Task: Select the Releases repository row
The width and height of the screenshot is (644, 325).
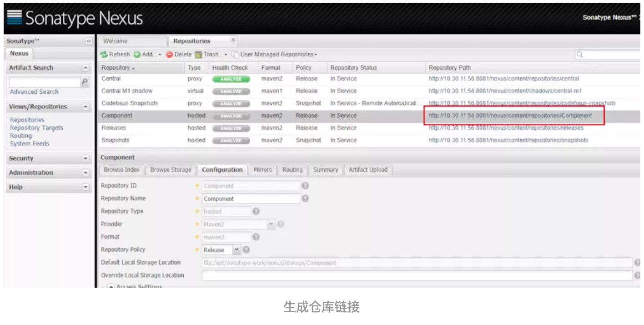Action: tap(369, 128)
